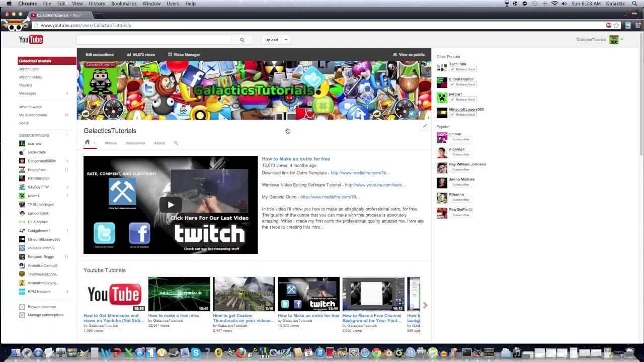Click the Upload button
This screenshot has height=362, width=644.
click(272, 40)
